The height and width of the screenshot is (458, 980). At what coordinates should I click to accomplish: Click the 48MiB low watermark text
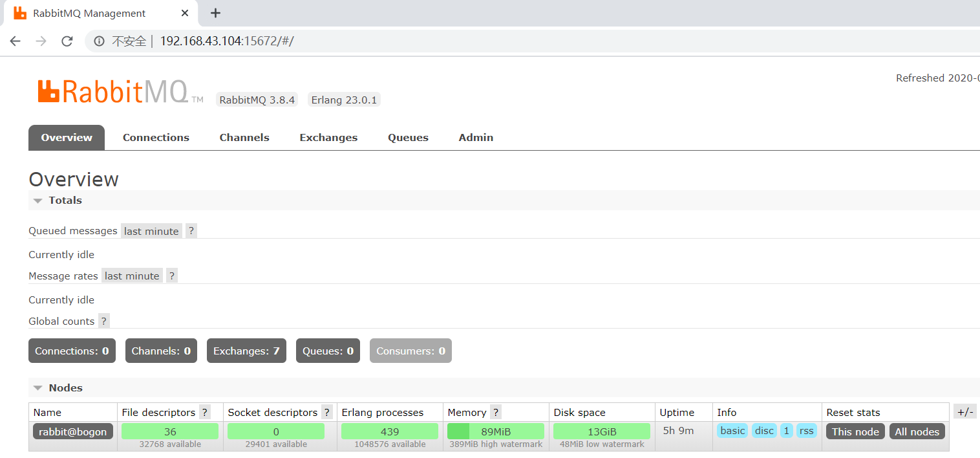(x=602, y=444)
